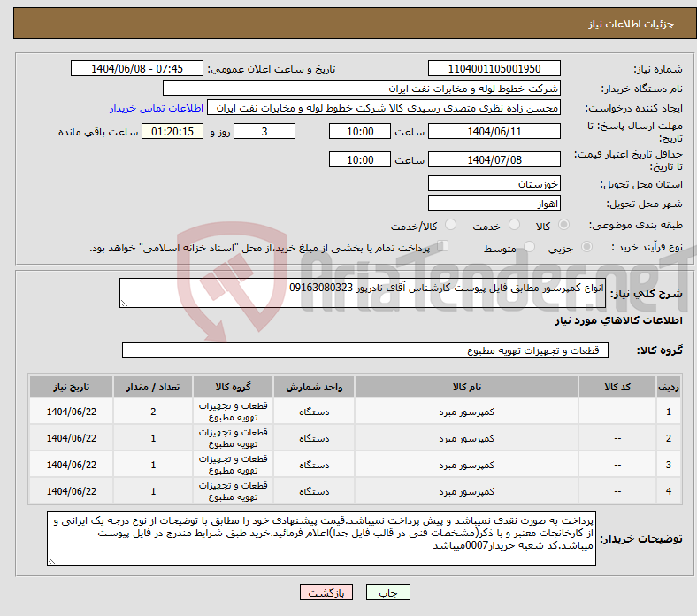Click the price validity date 1404/07/08
697x616 pixels.
494,159
